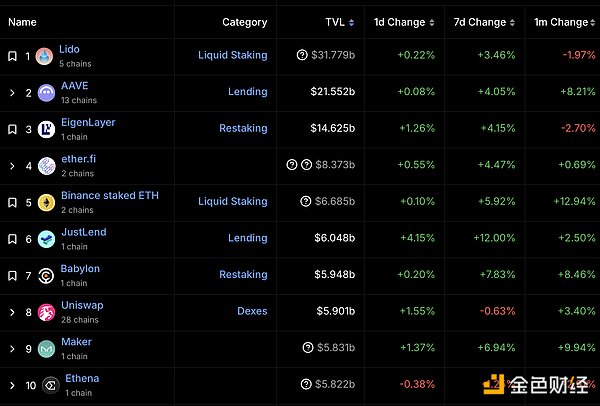This screenshot has height=406, width=600.
Task: Click the AAVE ghost logo
Action: pyautogui.click(x=45, y=93)
